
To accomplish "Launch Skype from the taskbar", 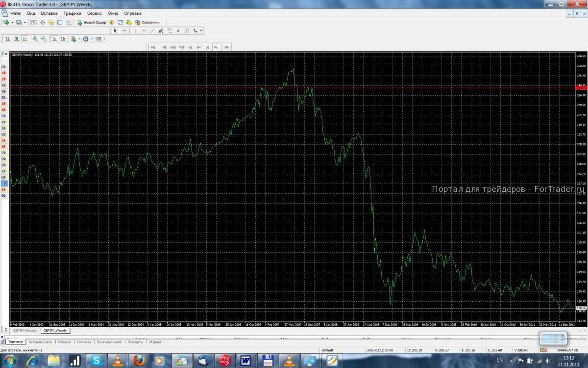I will [96, 361].
